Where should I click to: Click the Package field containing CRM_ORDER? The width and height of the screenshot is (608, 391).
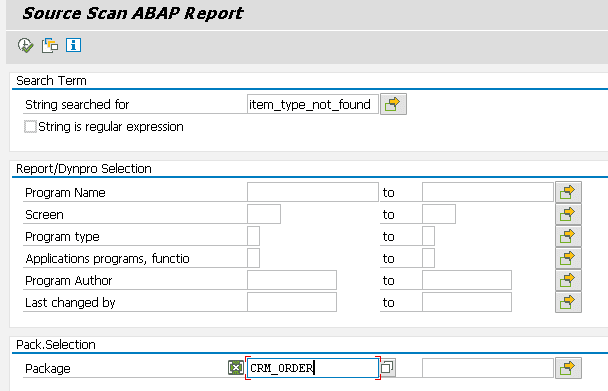[x=313, y=368]
